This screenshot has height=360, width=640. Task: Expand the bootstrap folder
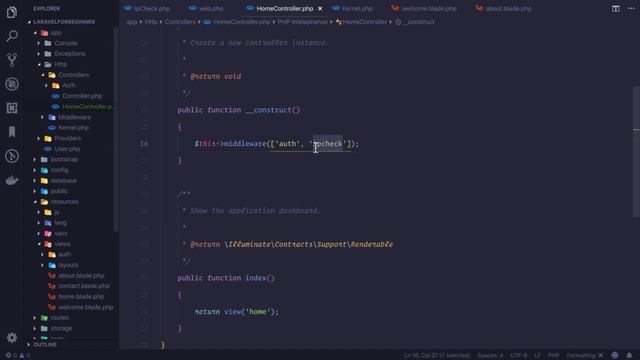(64, 159)
